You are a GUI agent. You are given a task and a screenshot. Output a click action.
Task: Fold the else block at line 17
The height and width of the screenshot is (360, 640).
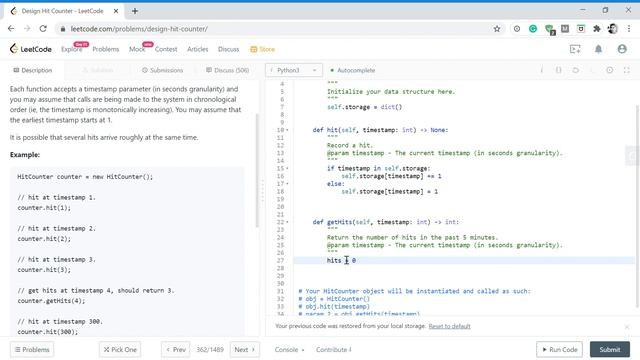coord(287,184)
